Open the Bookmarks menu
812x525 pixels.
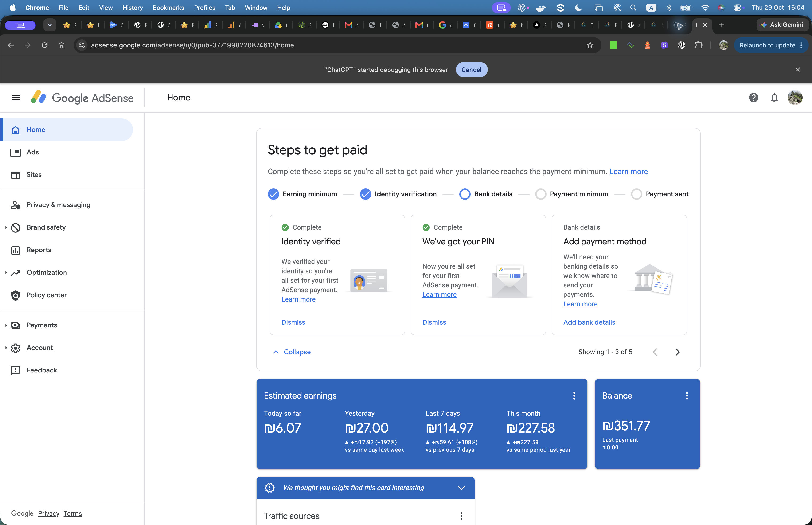[x=168, y=8]
